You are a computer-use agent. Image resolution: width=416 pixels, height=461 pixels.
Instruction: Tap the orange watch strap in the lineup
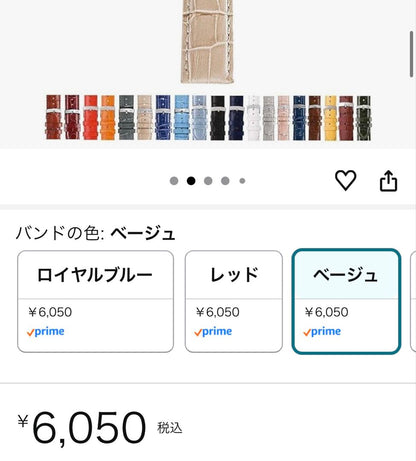point(108,118)
